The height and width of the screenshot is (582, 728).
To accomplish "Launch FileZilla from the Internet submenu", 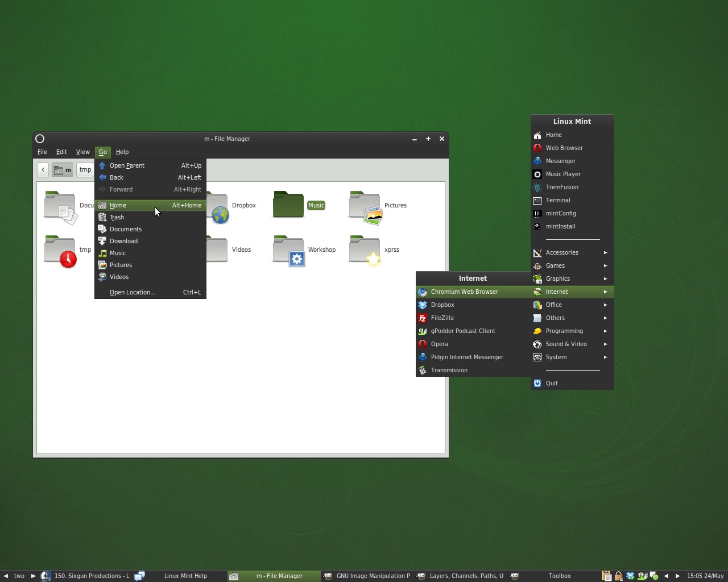I will [x=473, y=318].
